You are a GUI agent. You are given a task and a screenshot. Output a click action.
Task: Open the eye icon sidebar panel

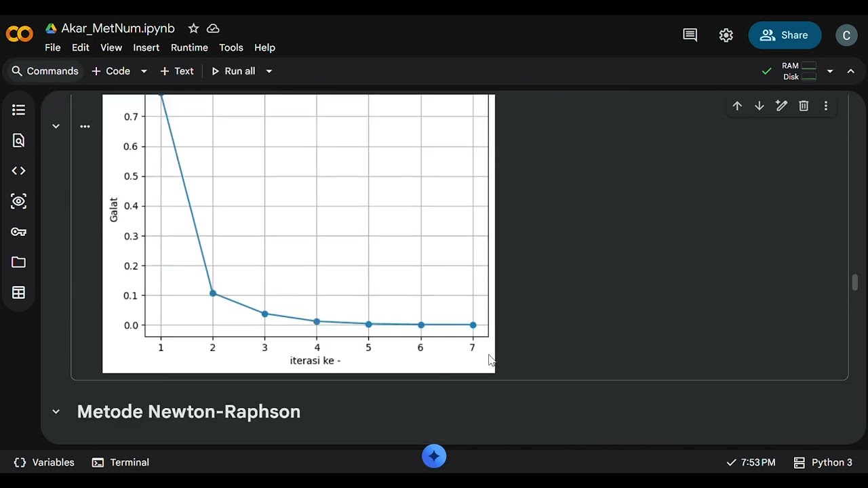tap(18, 201)
